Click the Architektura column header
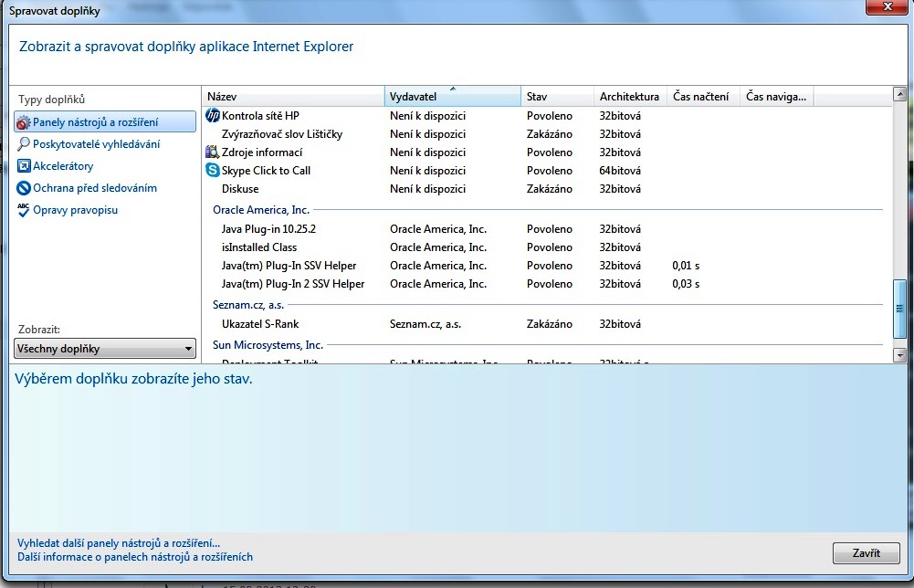Viewport: 914px width, 588px height. pyautogui.click(x=629, y=97)
